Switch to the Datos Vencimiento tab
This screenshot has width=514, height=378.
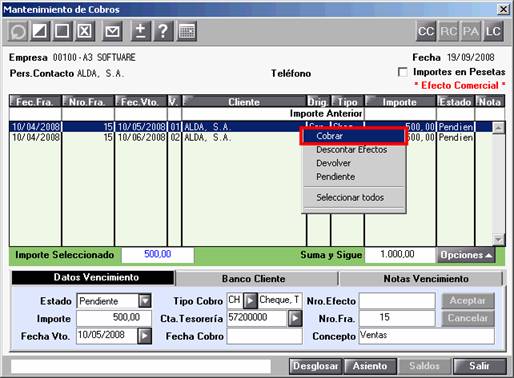point(93,278)
